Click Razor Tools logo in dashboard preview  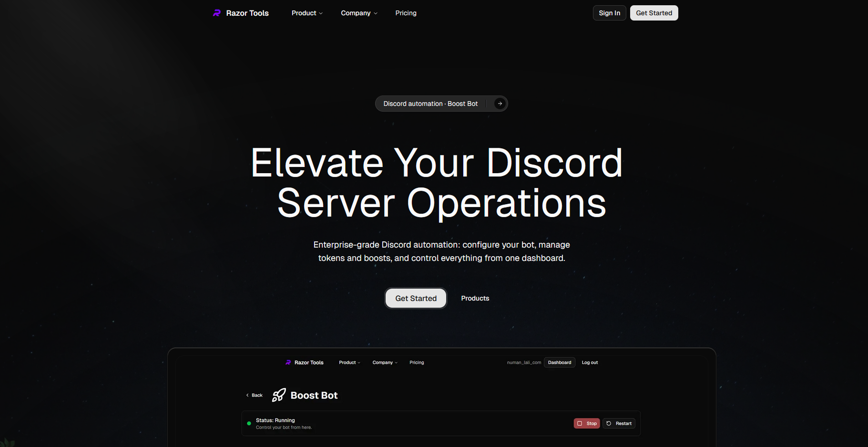(x=304, y=363)
